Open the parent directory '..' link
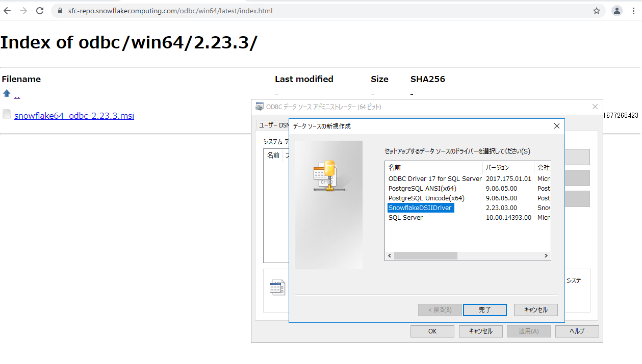 pyautogui.click(x=17, y=95)
